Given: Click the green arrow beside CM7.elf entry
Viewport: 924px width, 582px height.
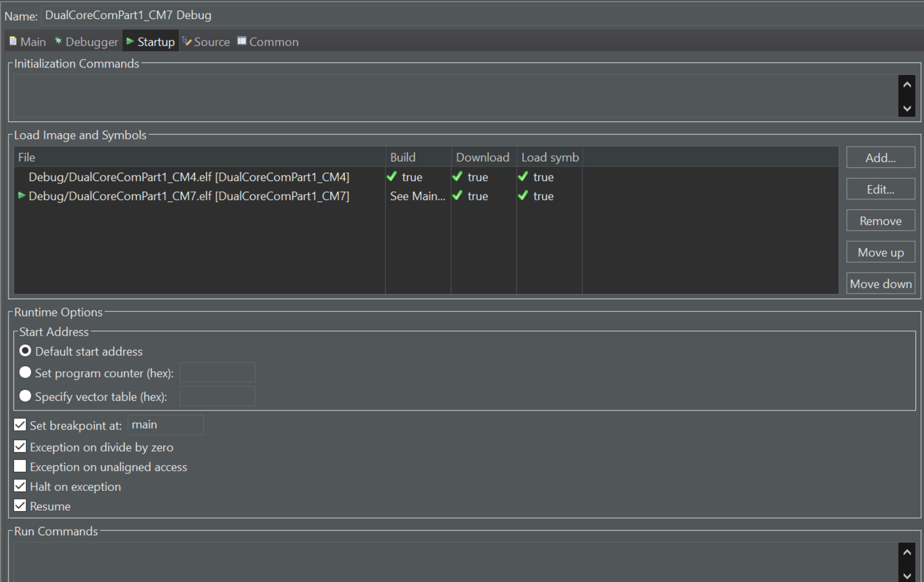Looking at the screenshot, I should point(21,196).
